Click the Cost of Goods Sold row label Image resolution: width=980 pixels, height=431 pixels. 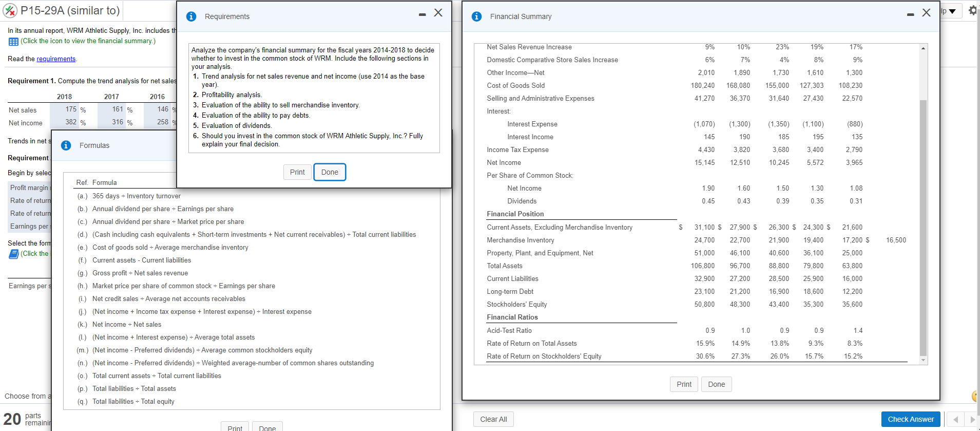[x=516, y=86]
